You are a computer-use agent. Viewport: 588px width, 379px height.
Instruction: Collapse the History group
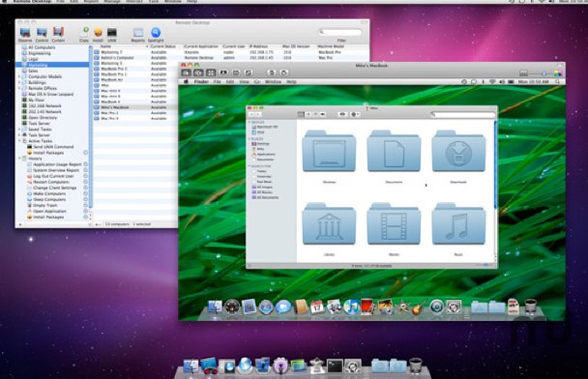[x=19, y=159]
